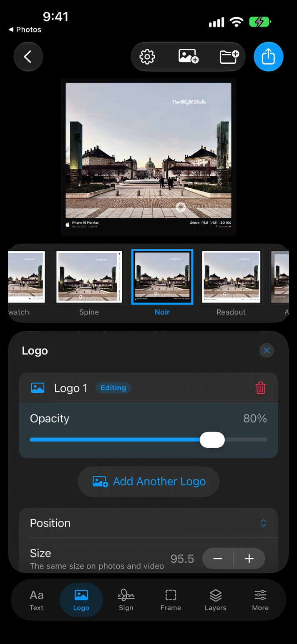297x644 pixels.
Task: Open the Frame tab
Action: [171, 600]
